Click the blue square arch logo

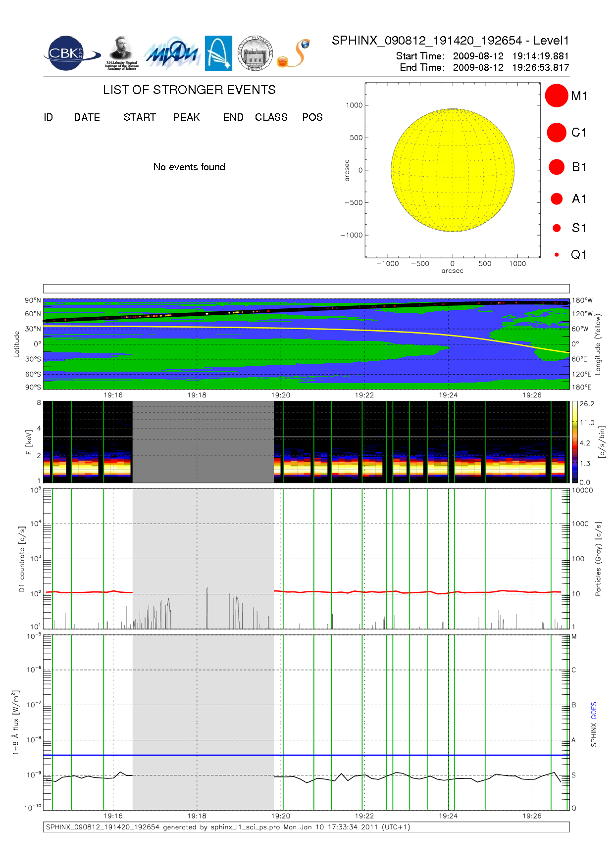click(218, 53)
